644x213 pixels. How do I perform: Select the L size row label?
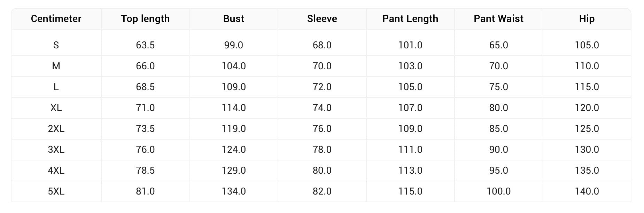coord(56,87)
